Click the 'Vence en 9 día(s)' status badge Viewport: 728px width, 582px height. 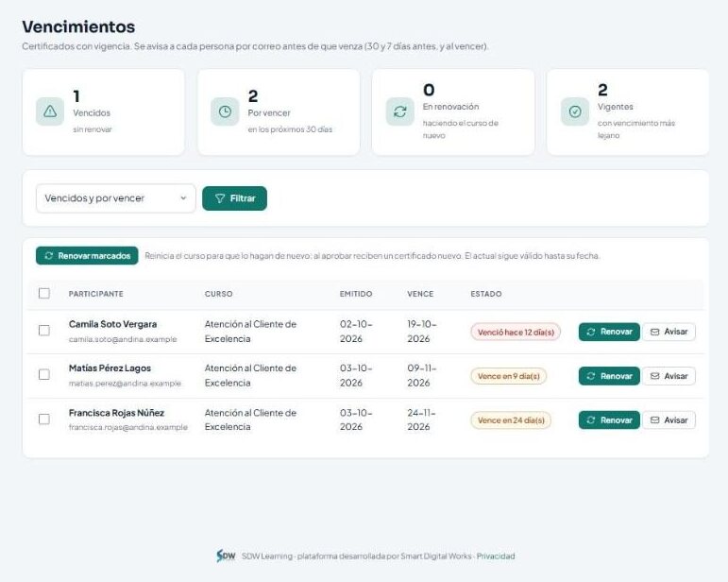[508, 376]
